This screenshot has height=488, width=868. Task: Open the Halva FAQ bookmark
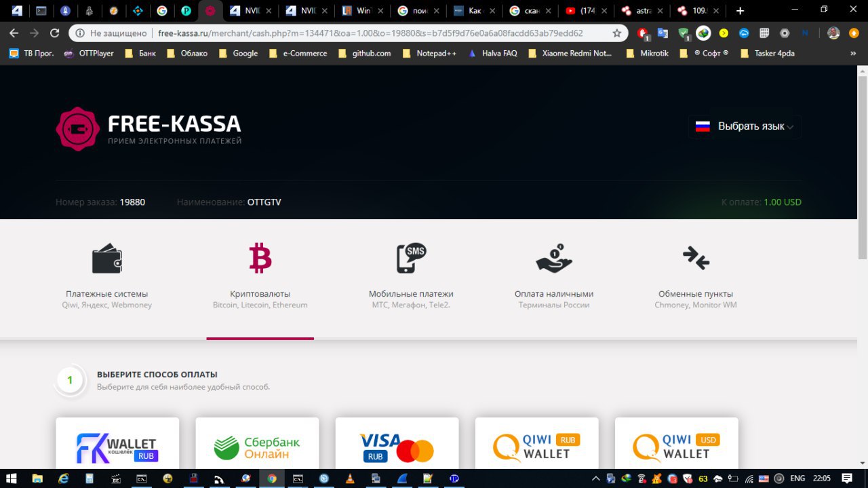tap(493, 53)
